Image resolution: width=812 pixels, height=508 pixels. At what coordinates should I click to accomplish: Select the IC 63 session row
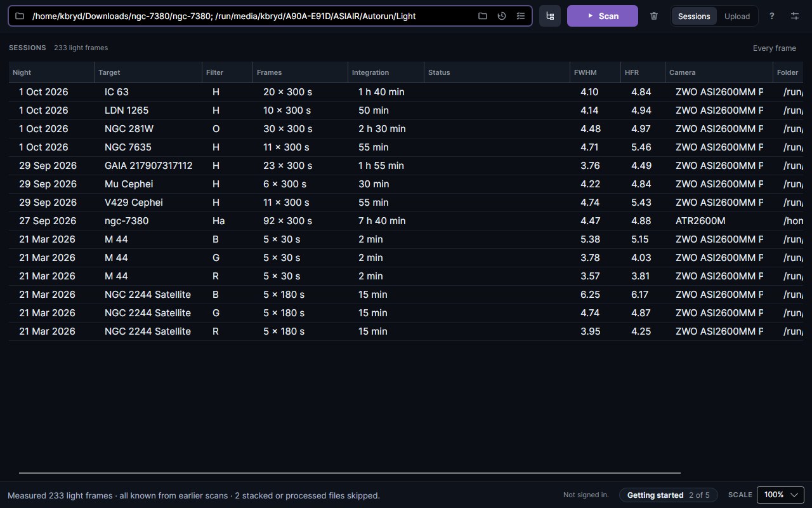406,92
